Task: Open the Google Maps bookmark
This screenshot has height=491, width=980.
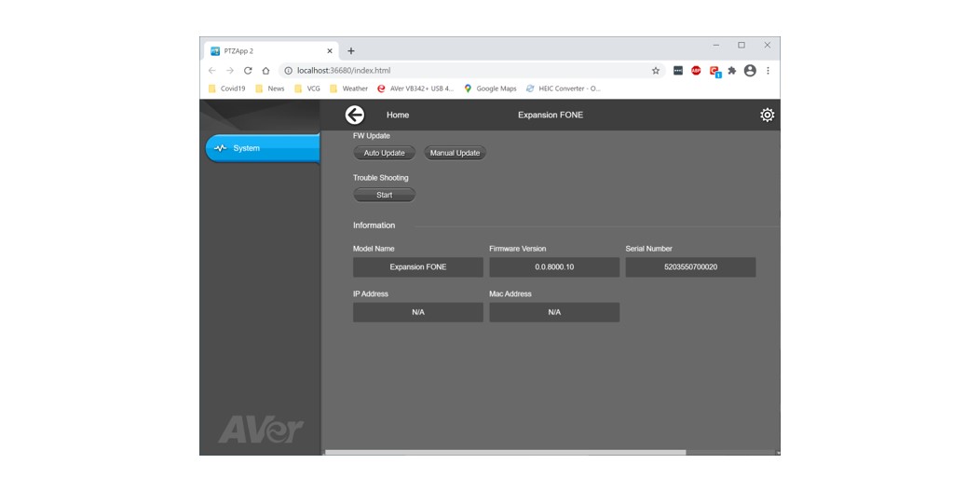Action: tap(490, 89)
